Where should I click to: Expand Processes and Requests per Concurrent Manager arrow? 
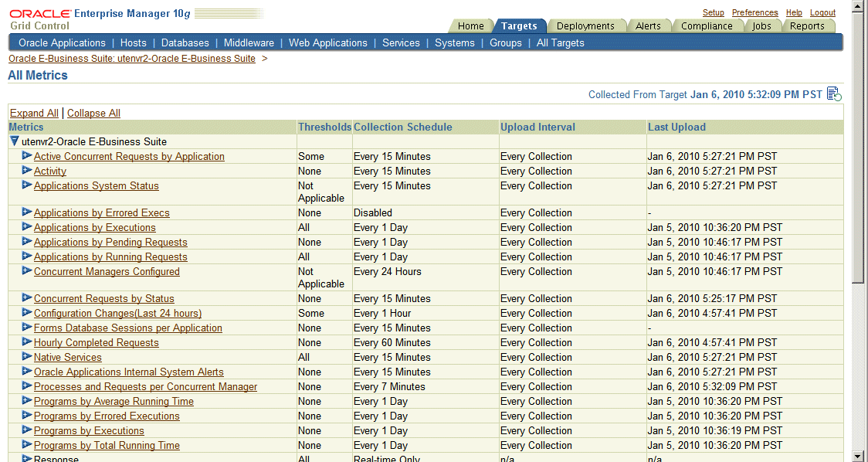click(27, 386)
